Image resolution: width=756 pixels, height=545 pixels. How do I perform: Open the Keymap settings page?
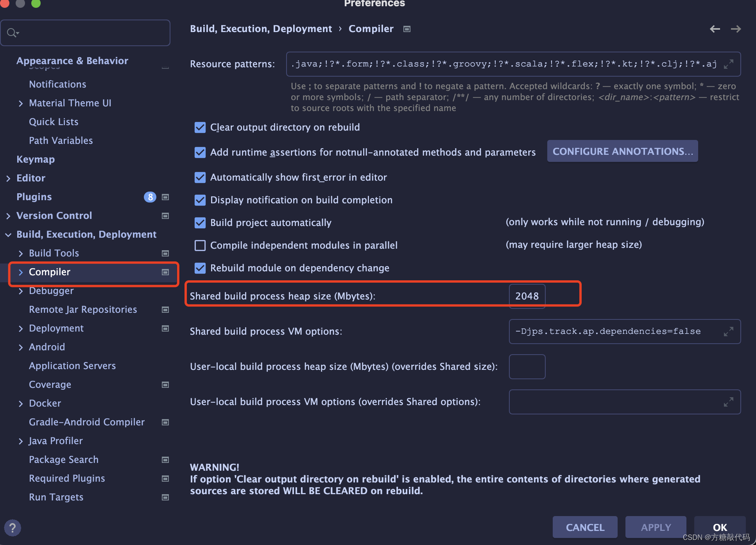36,160
